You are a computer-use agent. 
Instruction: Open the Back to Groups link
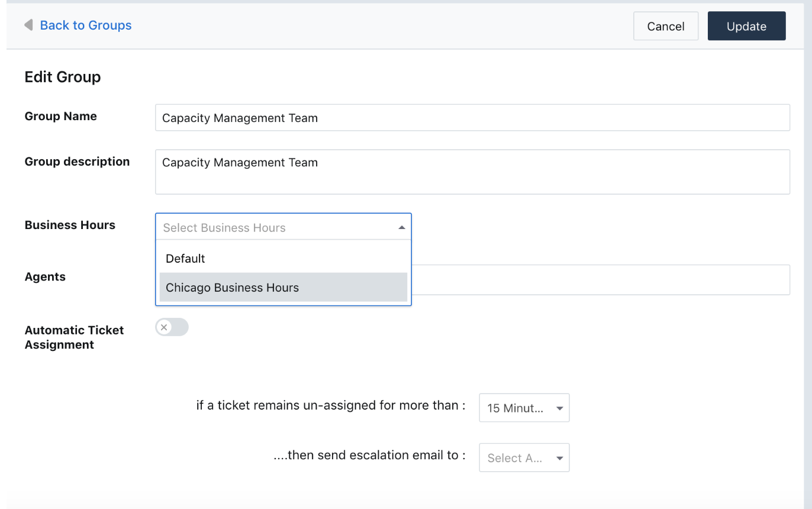coord(86,25)
